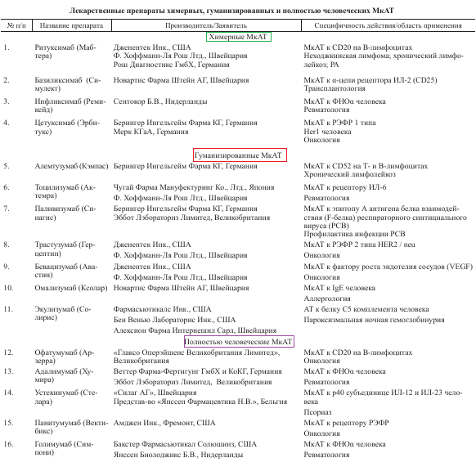
Task: Select 'Янссен Биолоджикс Б.В., Нидерланды'
Action: 178,455
